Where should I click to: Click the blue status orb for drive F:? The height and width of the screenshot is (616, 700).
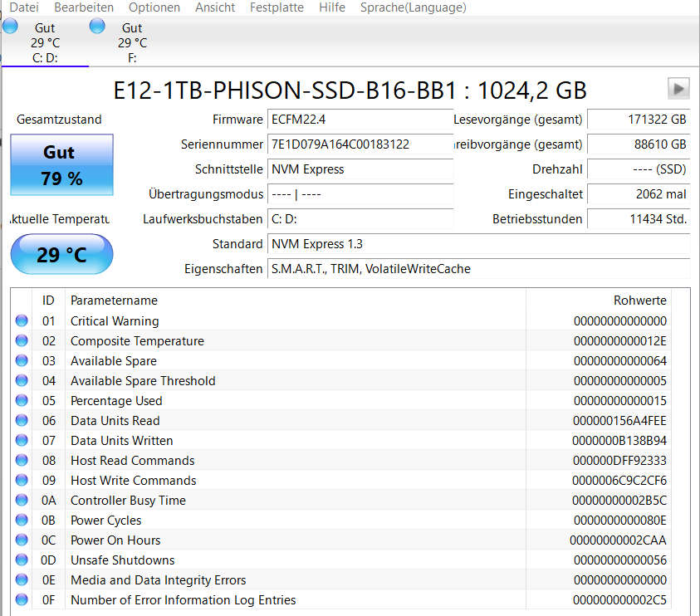pyautogui.click(x=97, y=26)
